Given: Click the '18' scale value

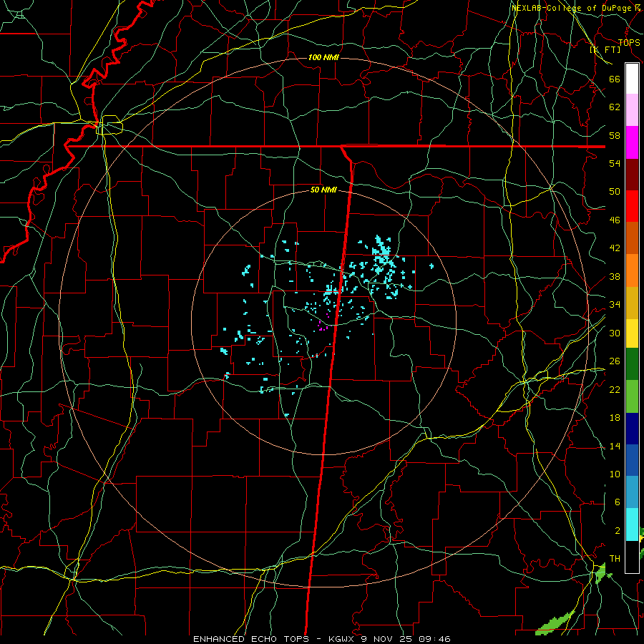Looking at the screenshot, I should [x=615, y=418].
